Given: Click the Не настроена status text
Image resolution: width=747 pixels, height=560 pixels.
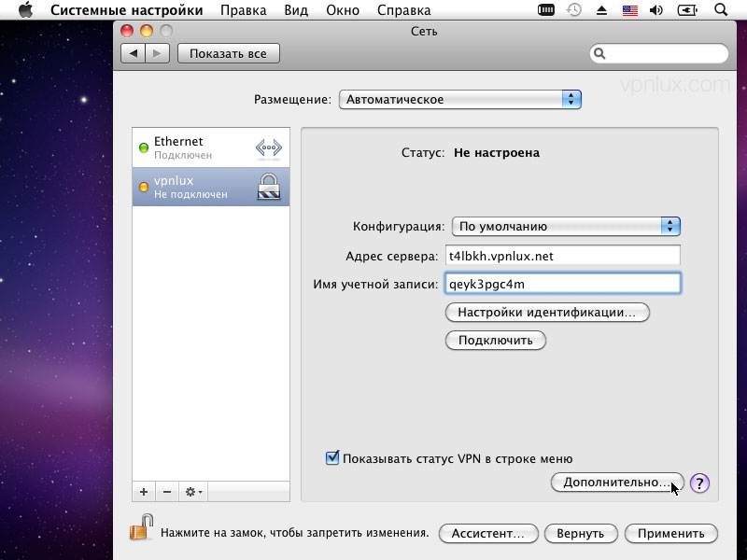Looking at the screenshot, I should (497, 153).
